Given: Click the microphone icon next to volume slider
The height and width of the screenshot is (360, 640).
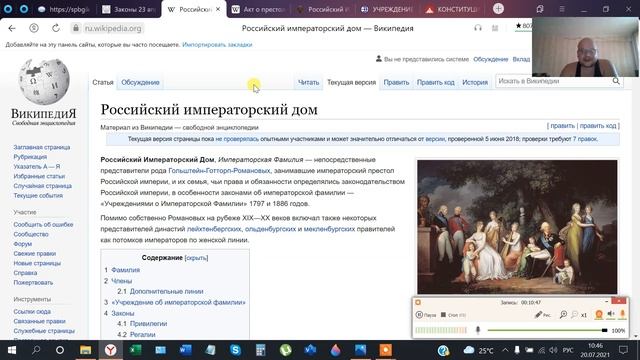Looking at the screenshot, I should (x=478, y=330).
